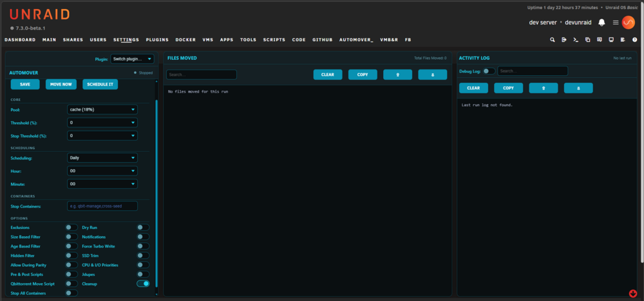Toggle Stop All Containers
The image size is (644, 301).
point(71,293)
